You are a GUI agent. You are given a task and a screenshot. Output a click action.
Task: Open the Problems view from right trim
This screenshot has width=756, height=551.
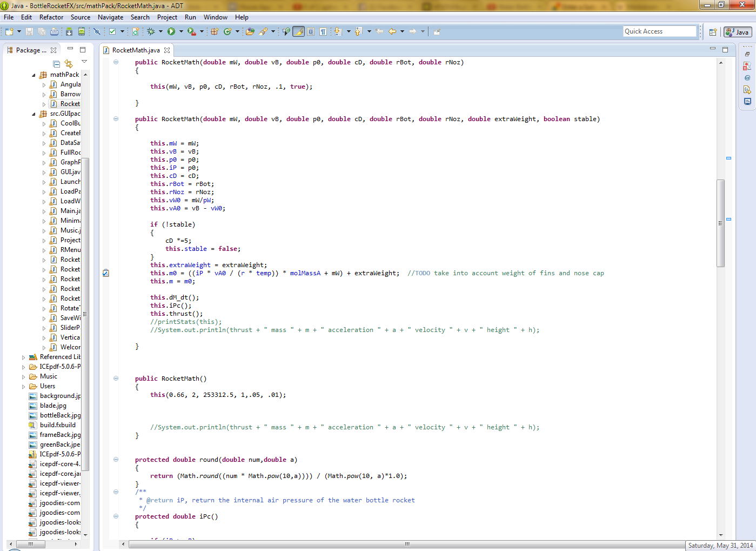[747, 66]
